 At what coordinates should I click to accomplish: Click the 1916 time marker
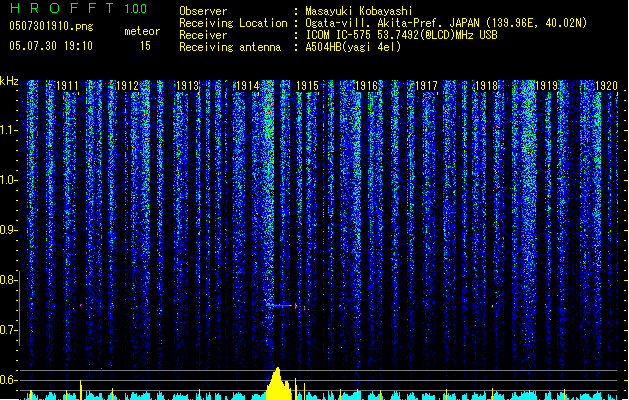pyautogui.click(x=367, y=85)
